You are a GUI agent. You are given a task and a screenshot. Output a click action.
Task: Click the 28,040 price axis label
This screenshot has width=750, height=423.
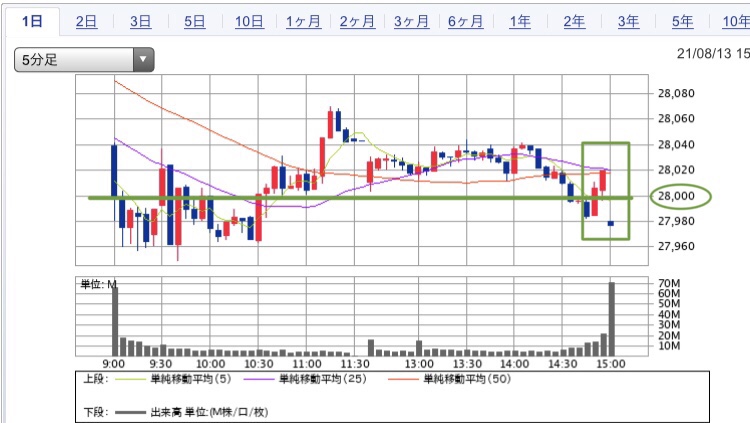click(676, 145)
